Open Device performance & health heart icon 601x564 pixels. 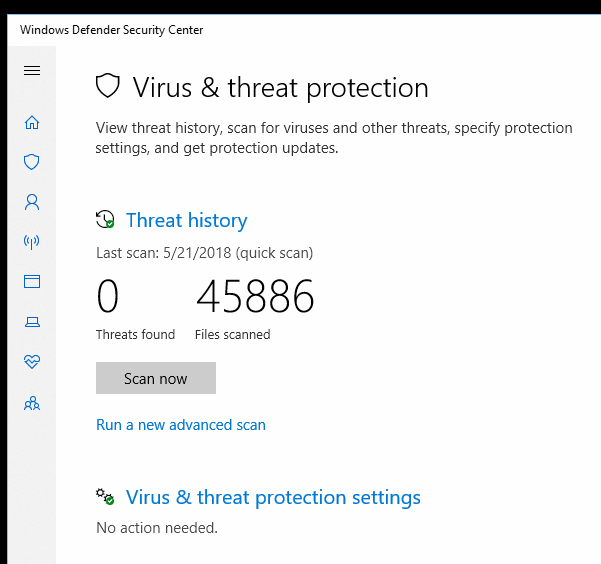coord(32,362)
